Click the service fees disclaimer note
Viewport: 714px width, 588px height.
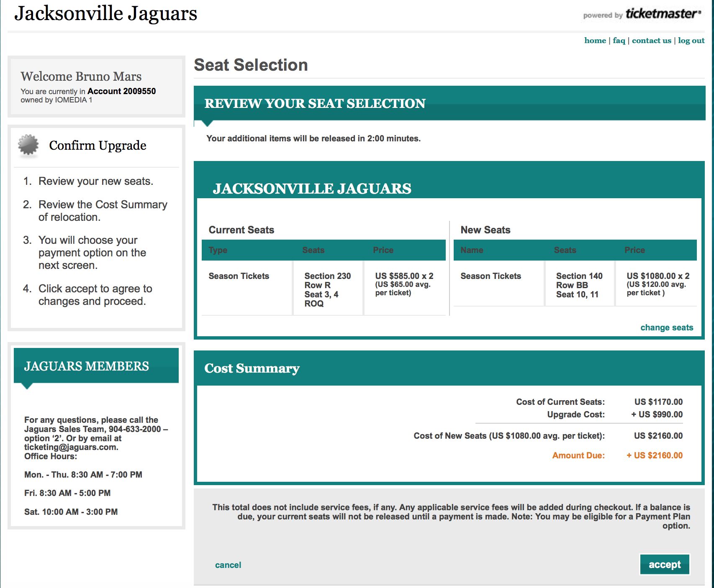[451, 516]
